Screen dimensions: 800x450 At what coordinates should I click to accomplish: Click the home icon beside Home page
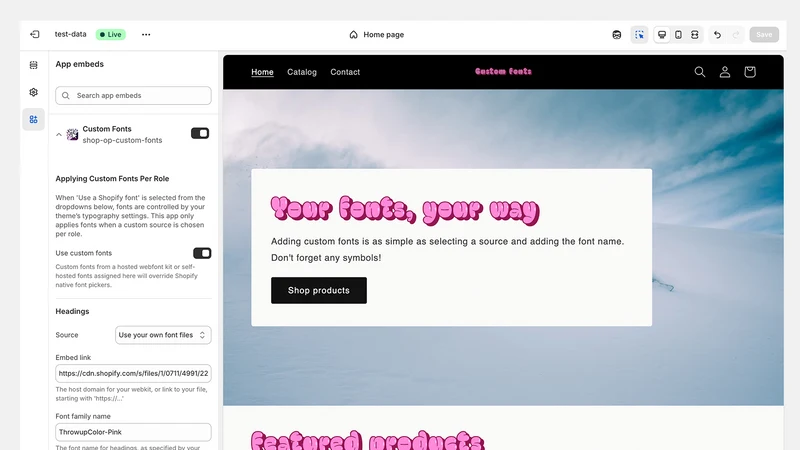(x=353, y=35)
